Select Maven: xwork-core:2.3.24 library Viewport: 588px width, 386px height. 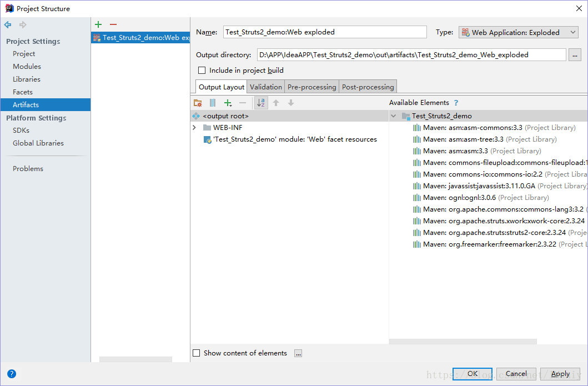coord(500,220)
